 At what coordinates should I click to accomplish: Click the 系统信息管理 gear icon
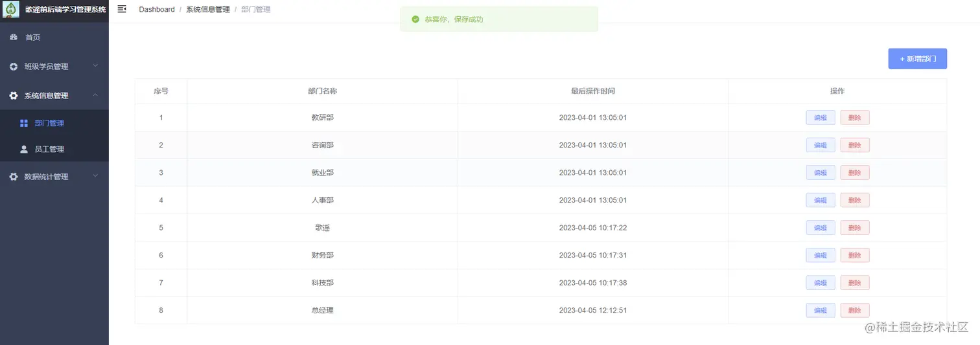tap(14, 96)
